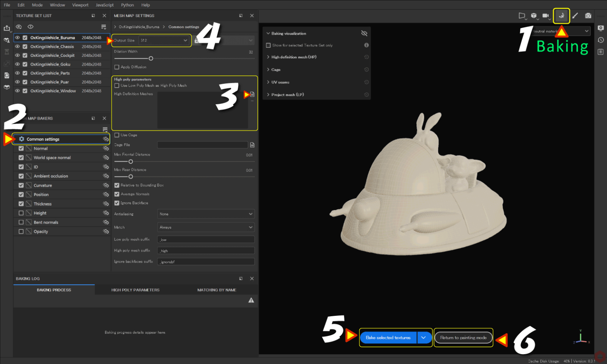Take a screenshot with the camera icon

pyautogui.click(x=588, y=16)
